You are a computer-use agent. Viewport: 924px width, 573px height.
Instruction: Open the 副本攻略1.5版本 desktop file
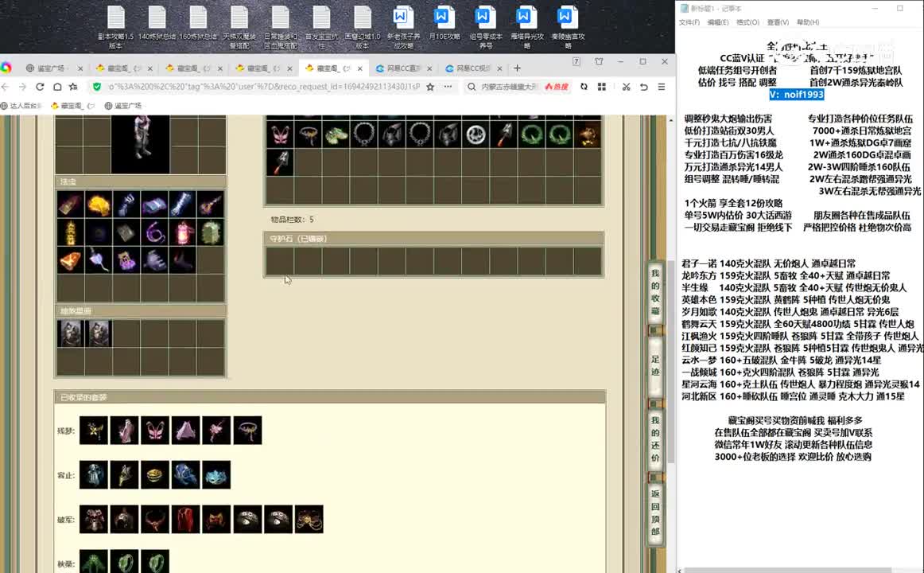[x=116, y=27]
